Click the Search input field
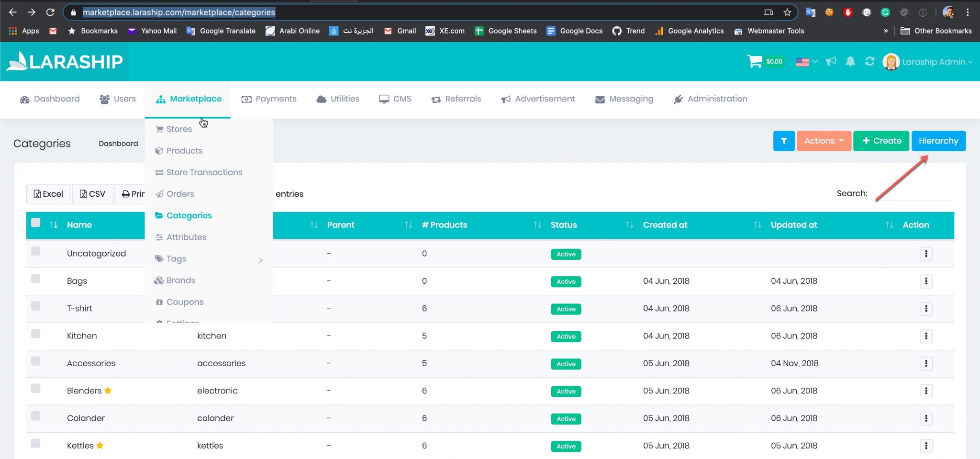Image resolution: width=980 pixels, height=459 pixels. click(x=913, y=193)
